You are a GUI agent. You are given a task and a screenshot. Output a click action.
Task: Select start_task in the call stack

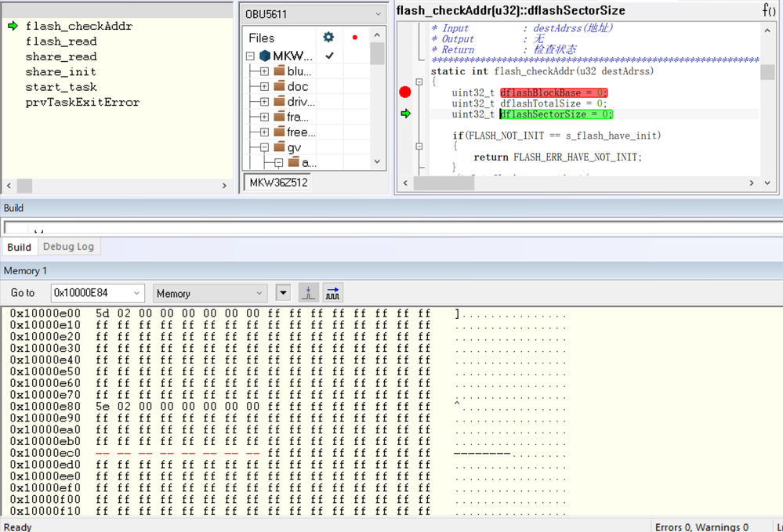(x=61, y=87)
